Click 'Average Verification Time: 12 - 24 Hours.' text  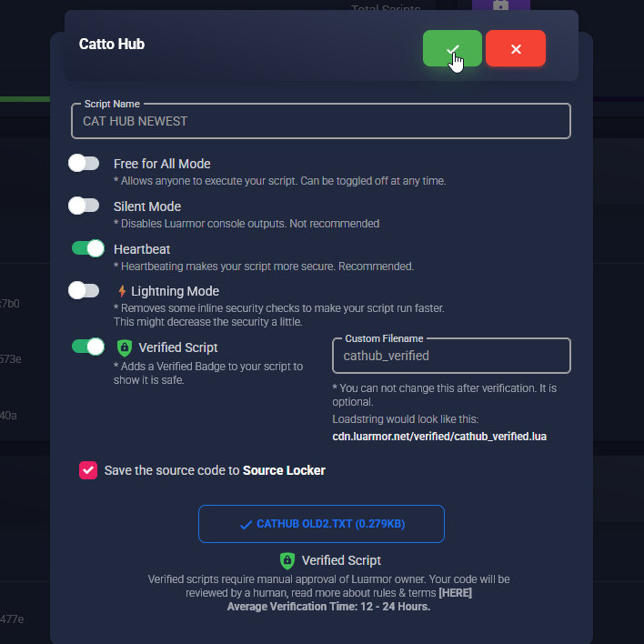click(328, 607)
